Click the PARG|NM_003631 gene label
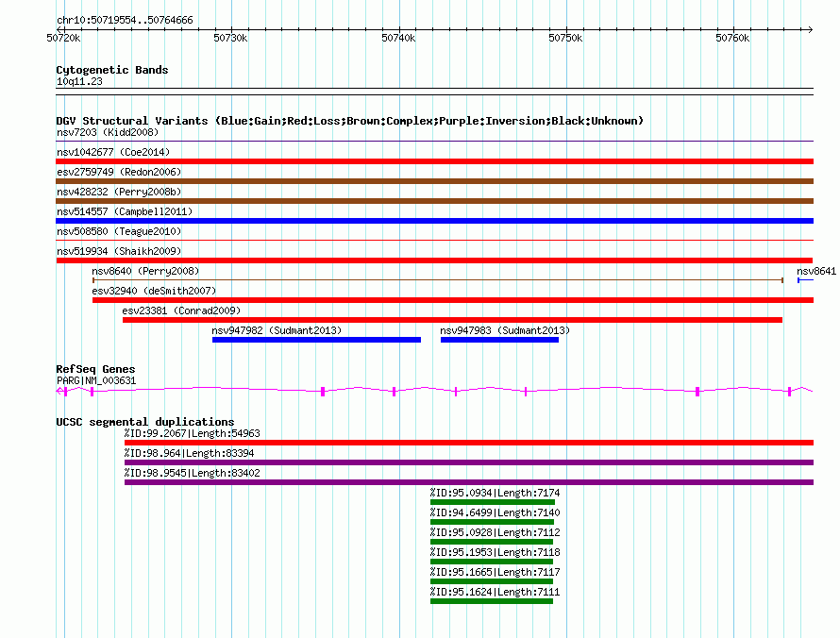The height and width of the screenshot is (638, 840). coord(96,381)
